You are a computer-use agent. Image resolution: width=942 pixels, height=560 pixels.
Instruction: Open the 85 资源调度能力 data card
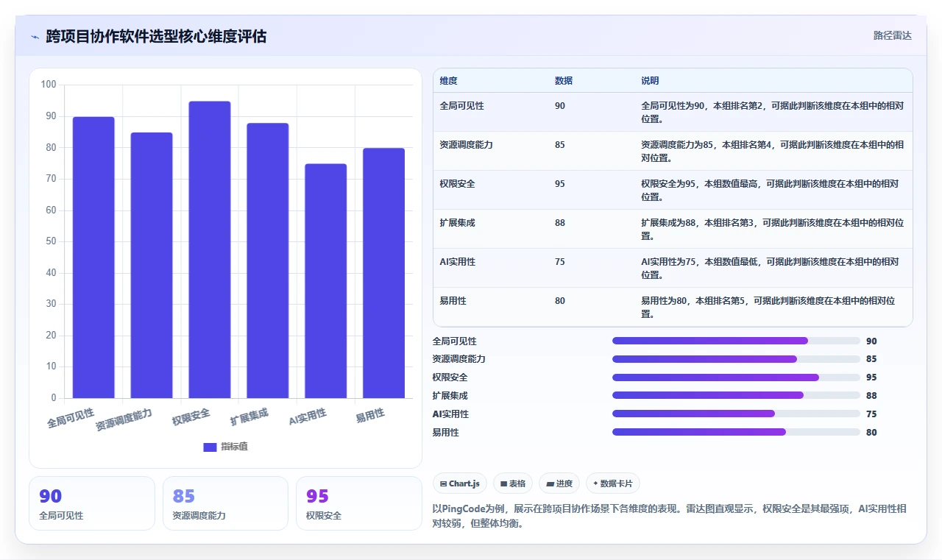pos(225,503)
